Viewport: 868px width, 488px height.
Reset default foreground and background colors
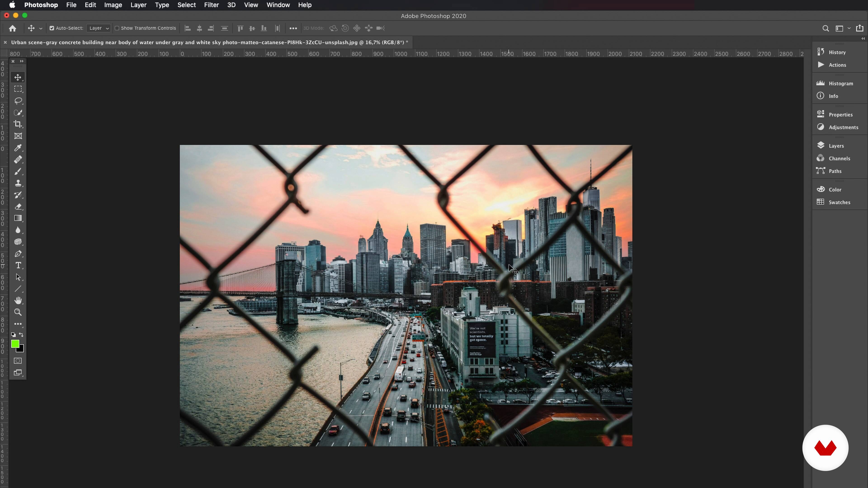(x=13, y=335)
